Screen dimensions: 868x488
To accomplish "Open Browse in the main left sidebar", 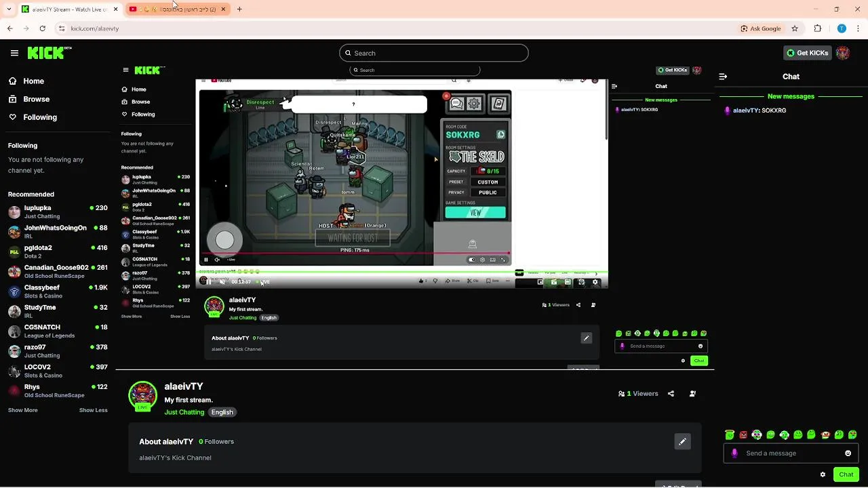I will coord(36,99).
